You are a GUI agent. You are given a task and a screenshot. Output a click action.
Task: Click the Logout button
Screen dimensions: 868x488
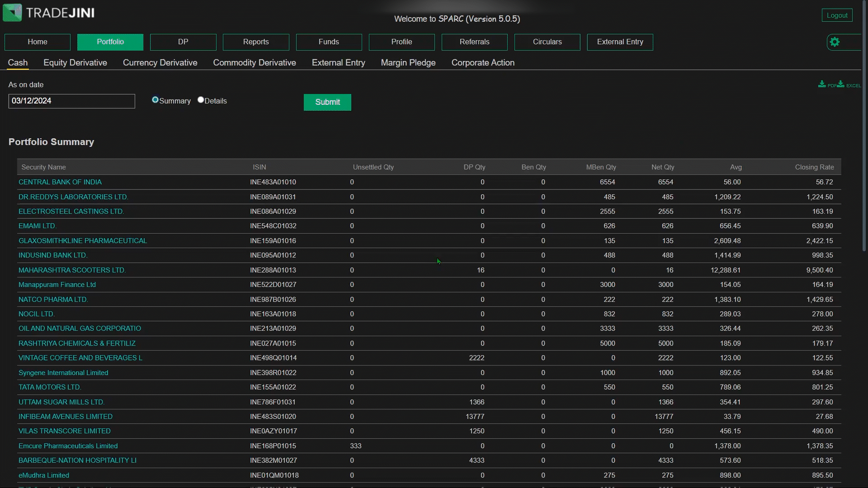click(x=837, y=15)
